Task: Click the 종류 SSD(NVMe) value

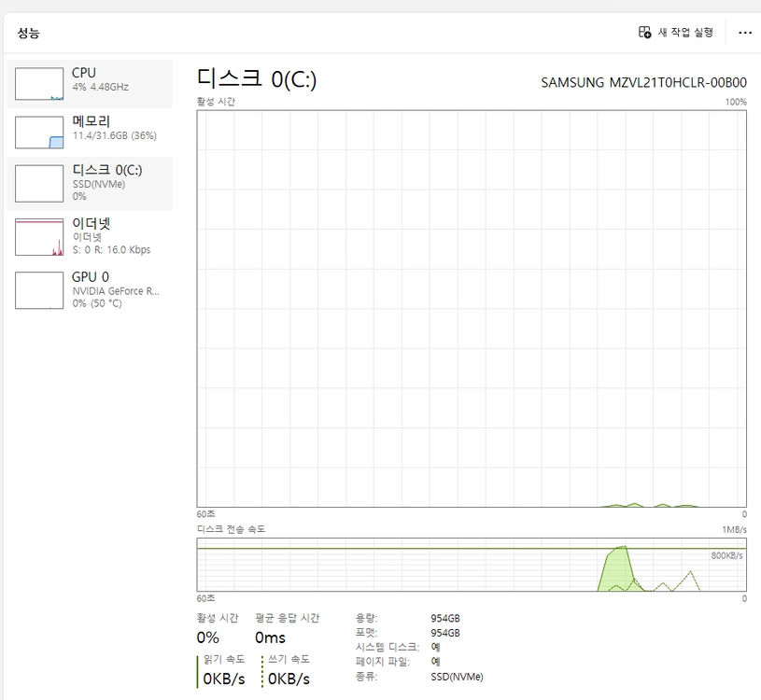Action: 457,677
